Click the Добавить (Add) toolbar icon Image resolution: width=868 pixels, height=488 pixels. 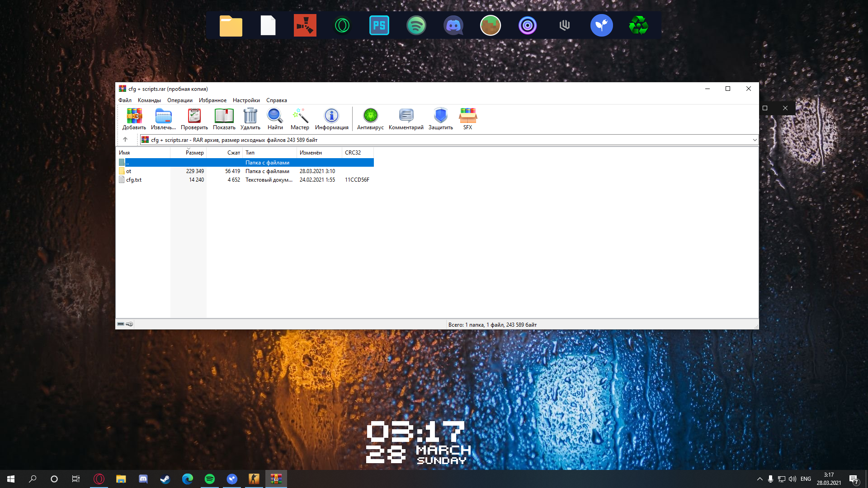[x=134, y=117]
